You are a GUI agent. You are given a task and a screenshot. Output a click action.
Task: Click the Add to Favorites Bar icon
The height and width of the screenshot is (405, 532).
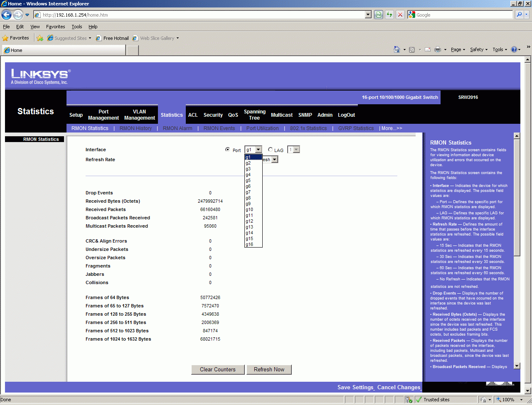point(40,38)
